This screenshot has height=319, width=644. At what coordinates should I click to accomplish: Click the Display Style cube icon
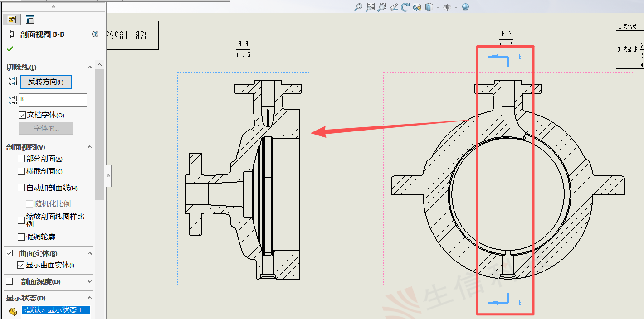429,7
